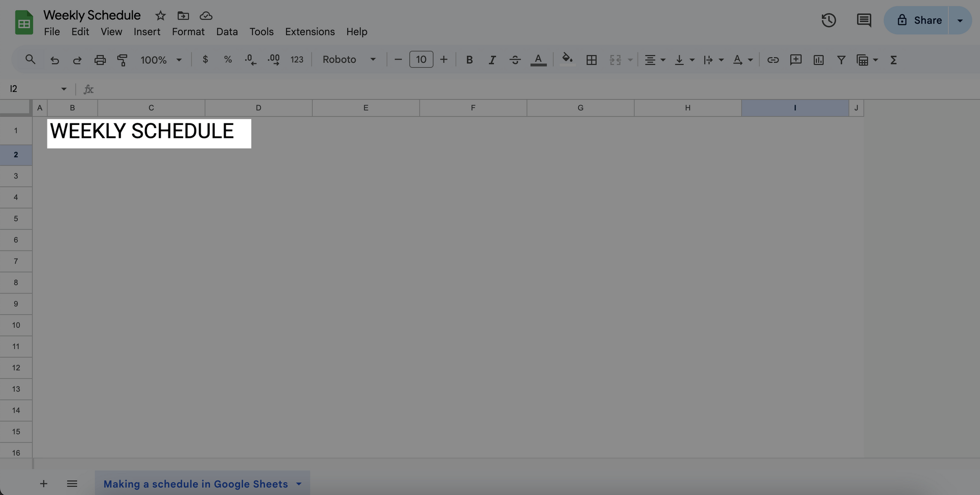Click into the formula bar
Screen dimensions: 980x495
[536, 89]
